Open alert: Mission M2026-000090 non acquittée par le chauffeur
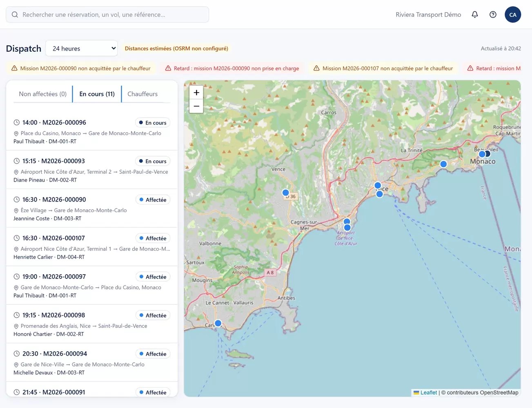The image size is (532, 408). 81,68
